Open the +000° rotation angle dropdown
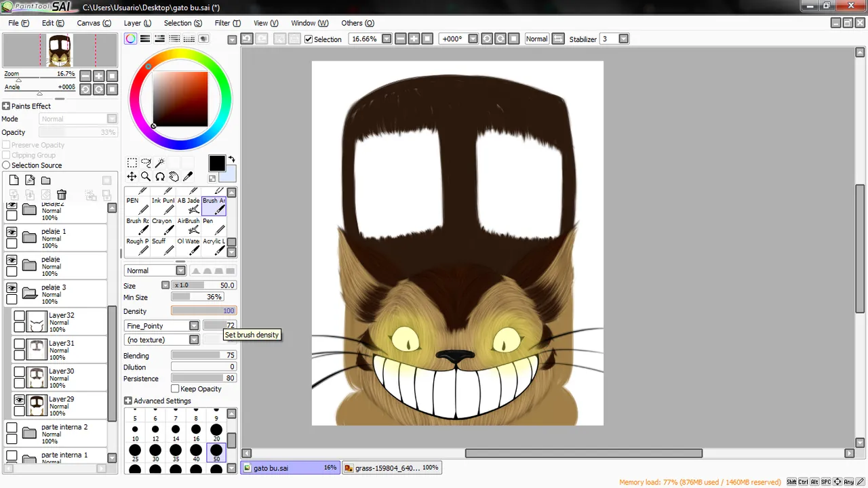Viewport: 868px width, 488px height. coord(473,39)
